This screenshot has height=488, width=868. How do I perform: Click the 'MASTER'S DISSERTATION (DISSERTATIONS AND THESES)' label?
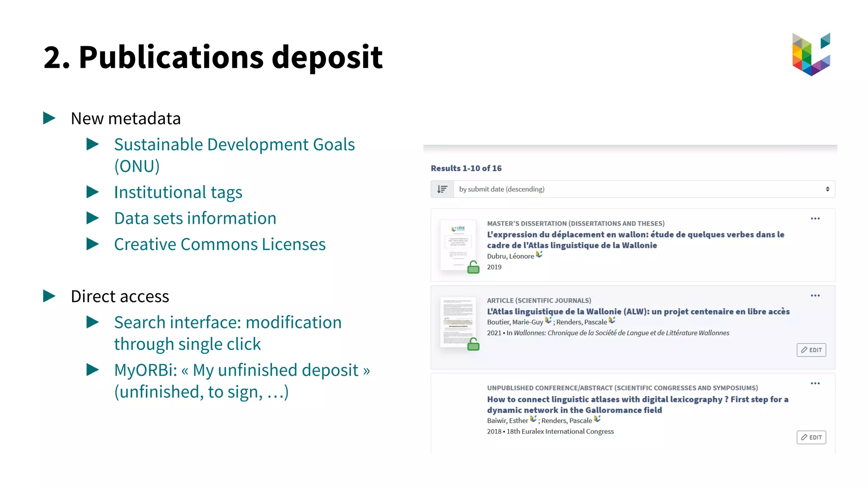pyautogui.click(x=576, y=223)
